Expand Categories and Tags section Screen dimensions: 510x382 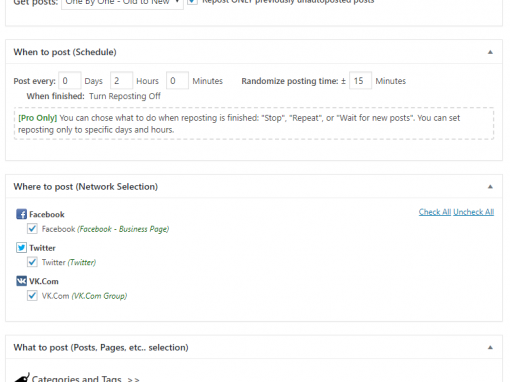[85, 379]
